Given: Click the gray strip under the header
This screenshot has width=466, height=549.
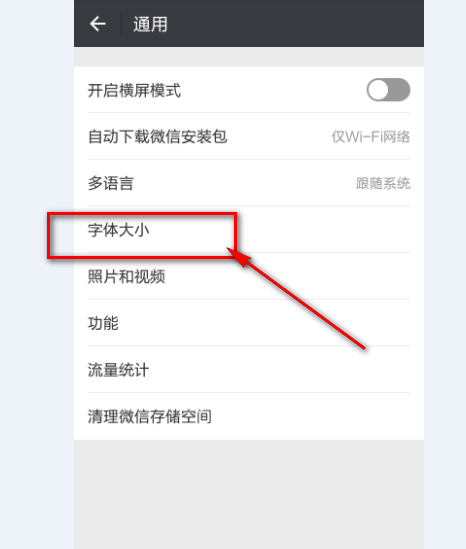Looking at the screenshot, I should pos(249,57).
